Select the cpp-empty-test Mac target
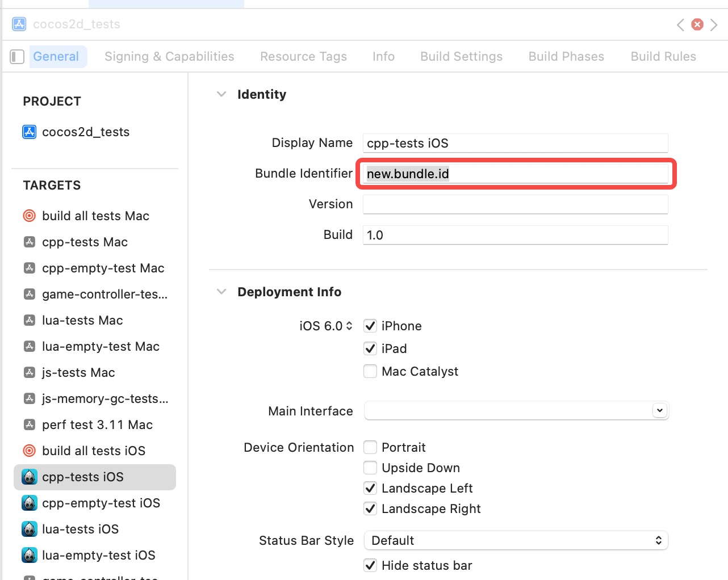 [95, 268]
